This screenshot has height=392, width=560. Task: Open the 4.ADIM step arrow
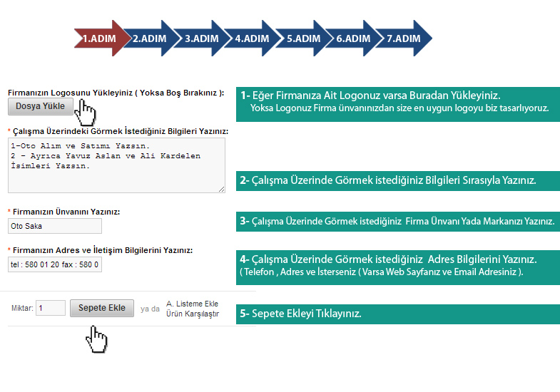click(x=252, y=38)
